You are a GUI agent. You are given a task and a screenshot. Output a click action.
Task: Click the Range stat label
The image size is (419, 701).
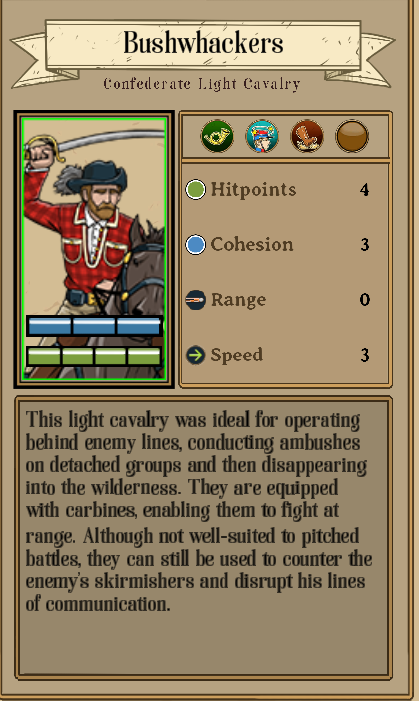[238, 300]
